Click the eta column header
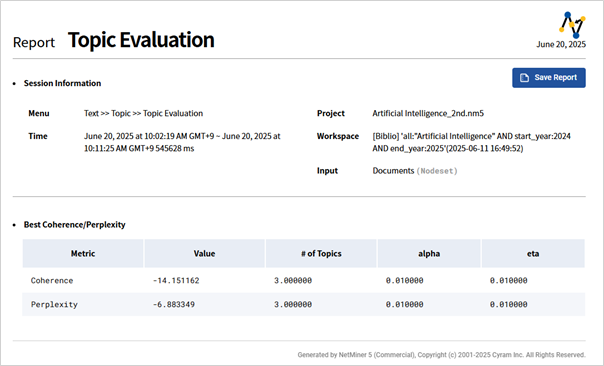Screen dimensions: 604x366 pyautogui.click(x=533, y=254)
